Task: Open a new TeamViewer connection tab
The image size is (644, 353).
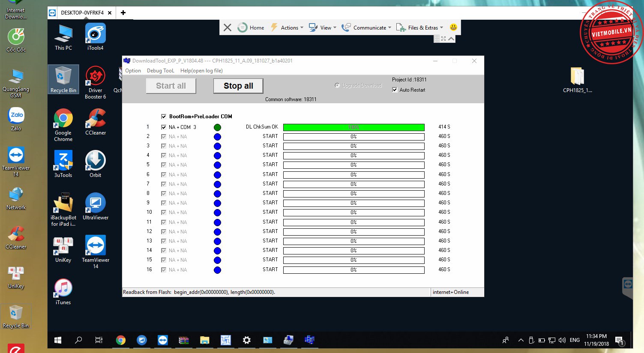Action: click(123, 13)
